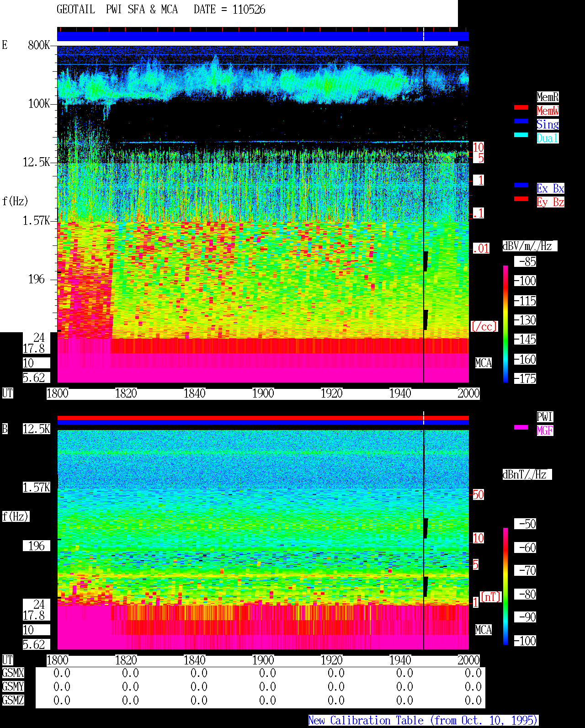585x728 pixels.
Task: Click the 'Ex Bx' legend label
Action: [x=550, y=188]
